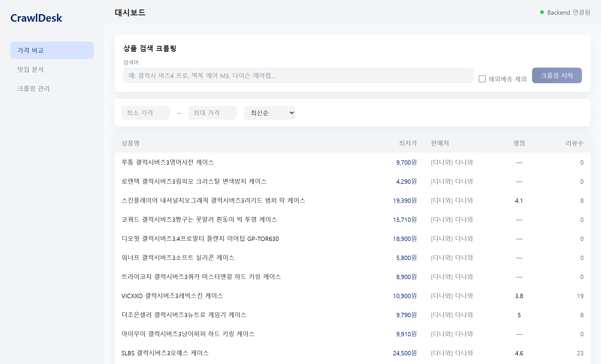
Task: Click the 최대 가격 input field
Action: (212, 113)
